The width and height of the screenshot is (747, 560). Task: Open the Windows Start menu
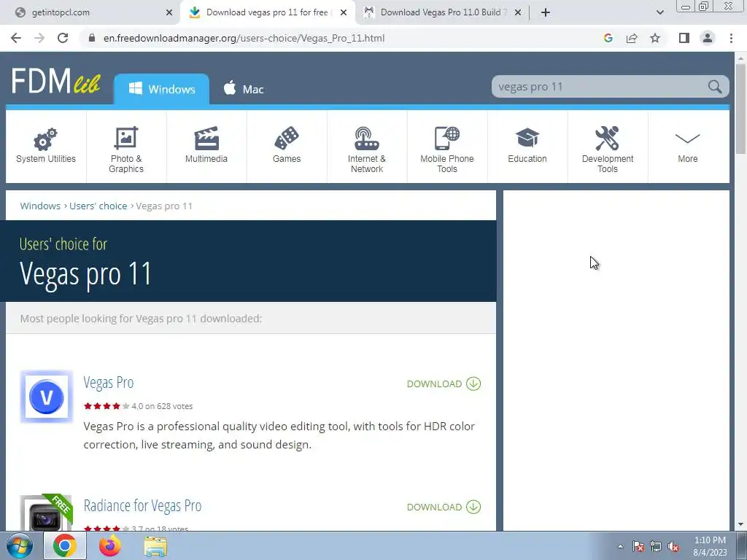[x=20, y=546]
